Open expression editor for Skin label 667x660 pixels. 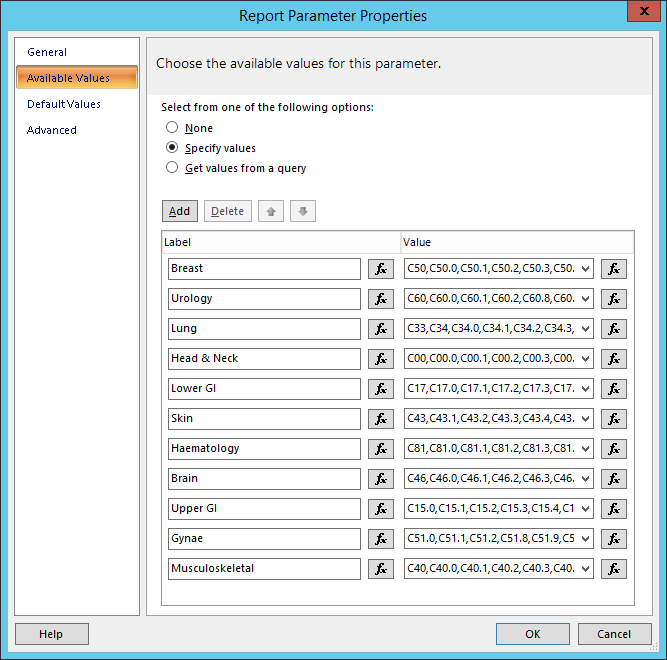point(381,419)
